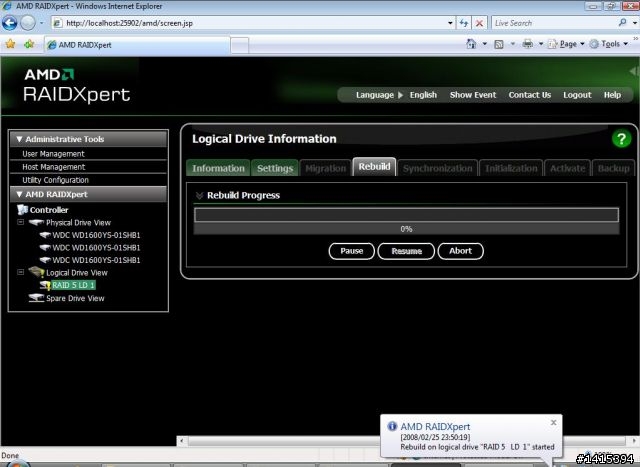640x467 pixels.
Task: Open the Live Search options dropdown
Action: 635,23
